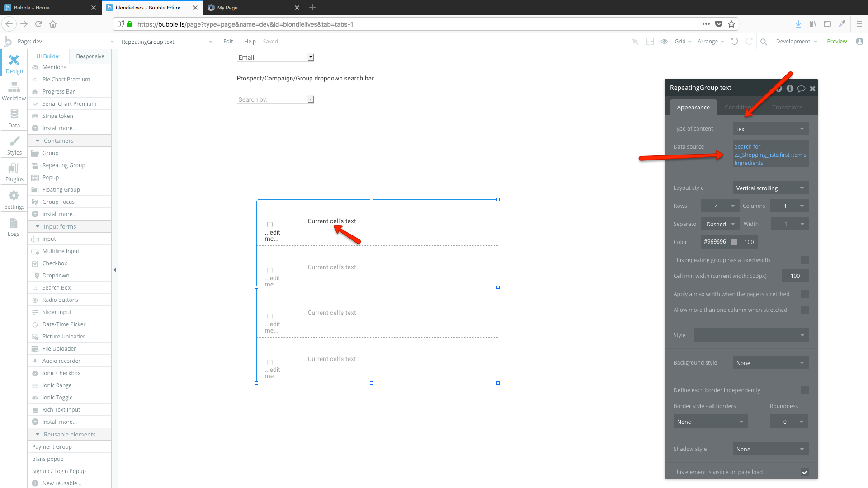Open the Plugins section icon
Image resolution: width=868 pixels, height=488 pixels.
[x=14, y=172]
